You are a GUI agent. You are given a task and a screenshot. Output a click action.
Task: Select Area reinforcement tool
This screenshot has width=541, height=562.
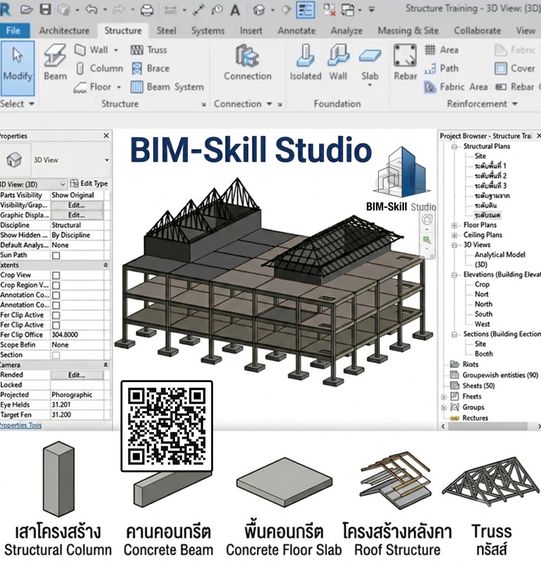[x=442, y=50]
